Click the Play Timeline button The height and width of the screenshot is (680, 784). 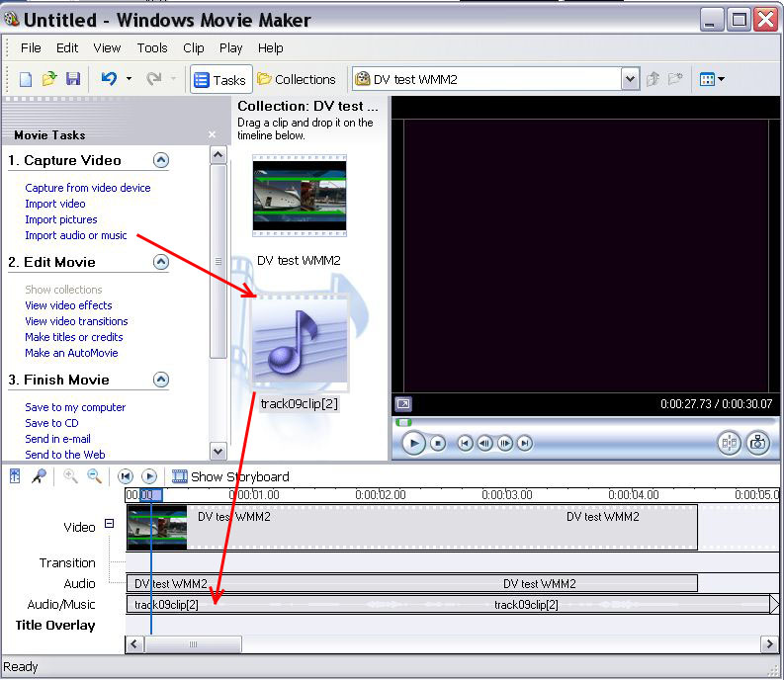pos(149,476)
